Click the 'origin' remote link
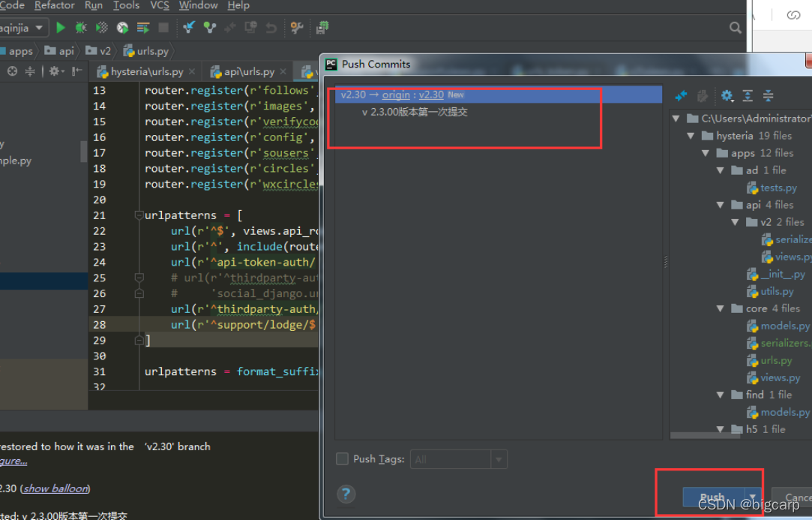This screenshot has height=520, width=812. (396, 95)
